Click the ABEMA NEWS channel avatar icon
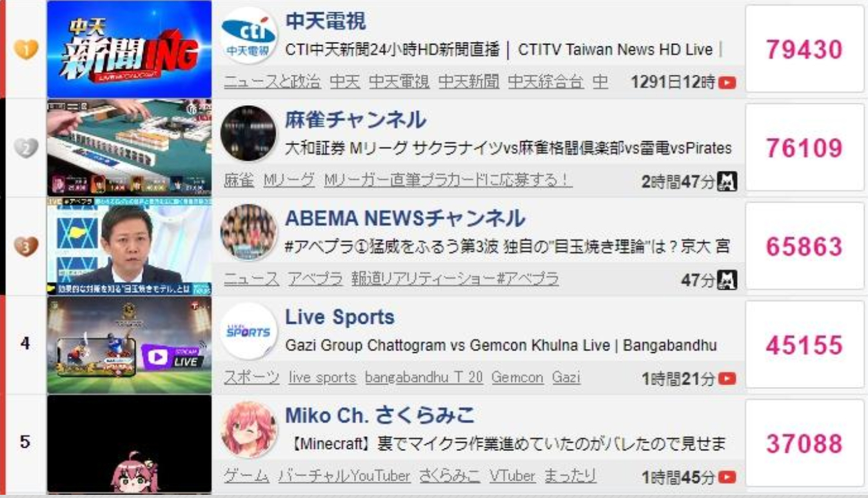 (249, 232)
